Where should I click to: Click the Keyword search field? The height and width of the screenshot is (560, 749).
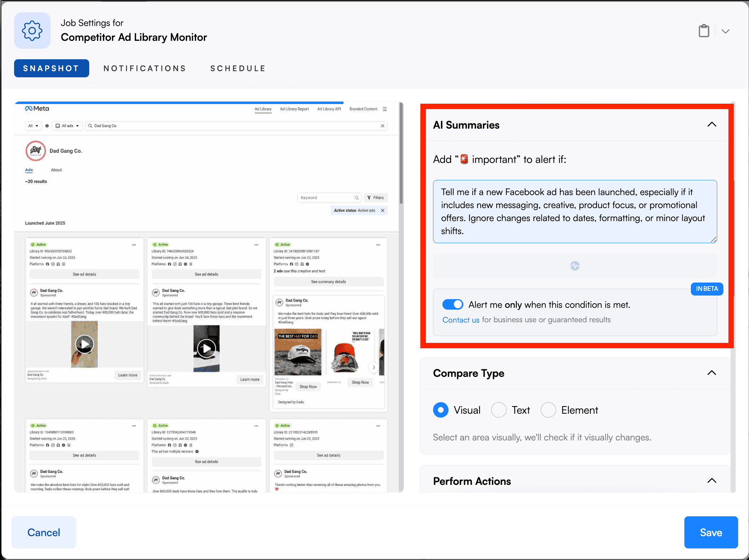[x=329, y=198]
